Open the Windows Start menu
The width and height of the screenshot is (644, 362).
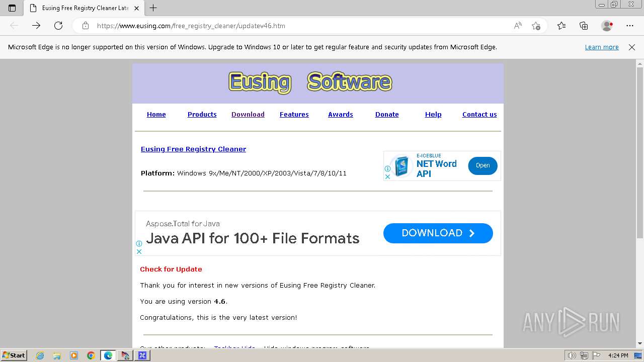point(14,355)
